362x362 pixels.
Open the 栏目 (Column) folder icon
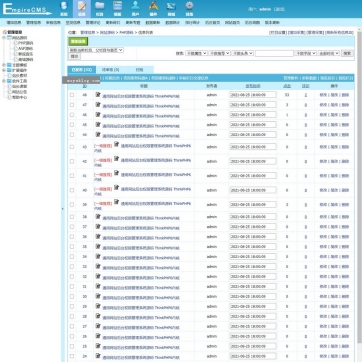click(x=99, y=9)
